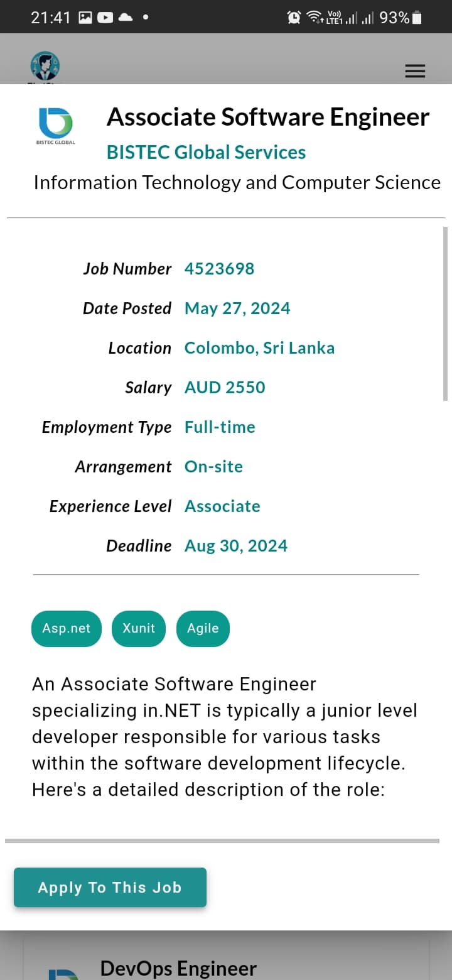The height and width of the screenshot is (980, 452).
Task: Select the Agile skill tag
Action: point(203,628)
